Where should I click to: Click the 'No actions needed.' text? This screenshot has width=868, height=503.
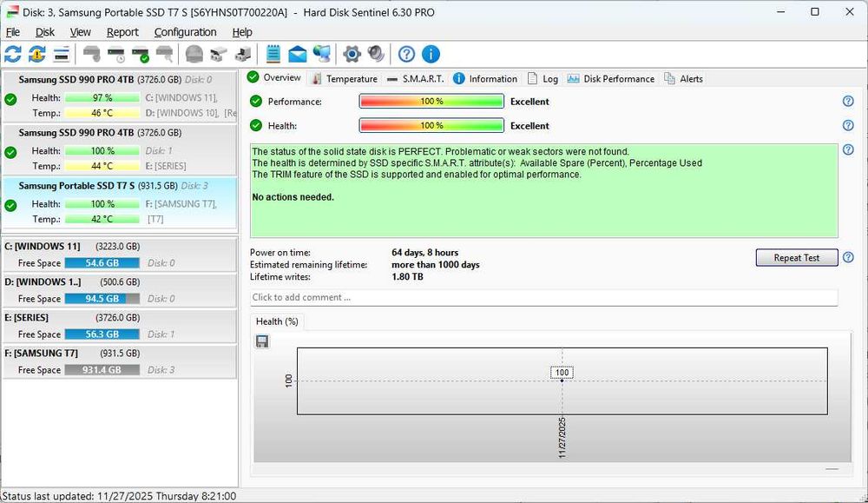(x=293, y=197)
